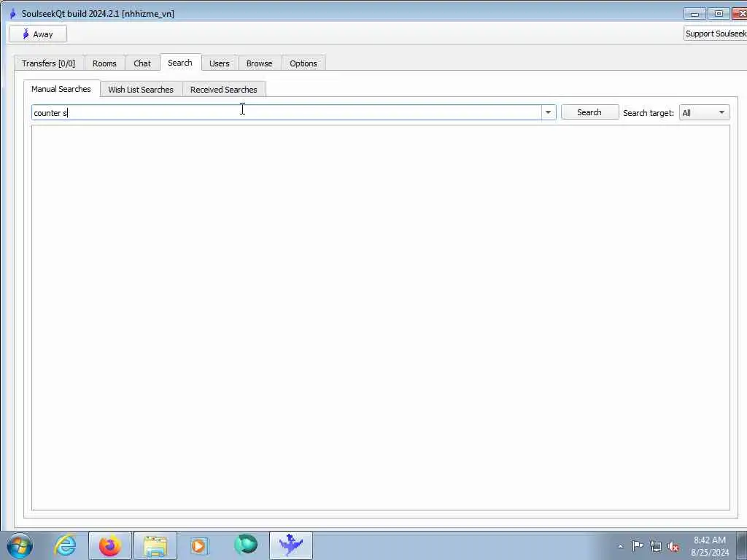
Task: Click the taskbar clock showing 8:42 AM
Action: [x=710, y=546]
